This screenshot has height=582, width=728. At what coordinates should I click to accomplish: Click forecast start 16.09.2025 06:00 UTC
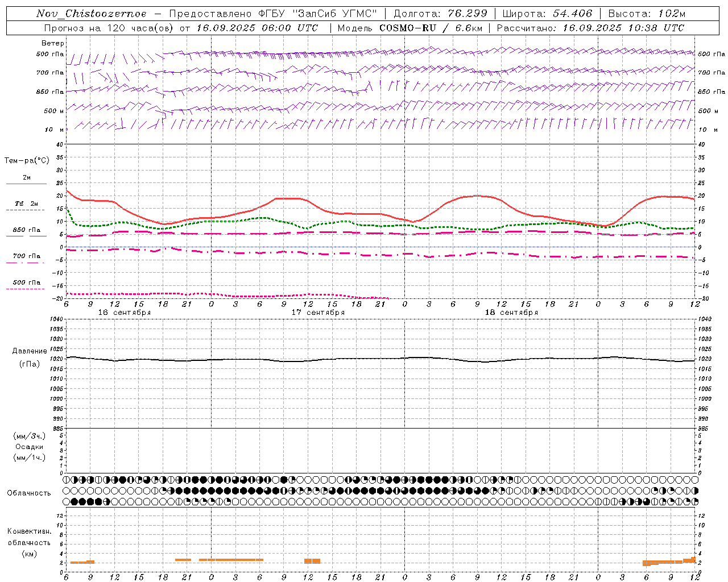click(257, 28)
